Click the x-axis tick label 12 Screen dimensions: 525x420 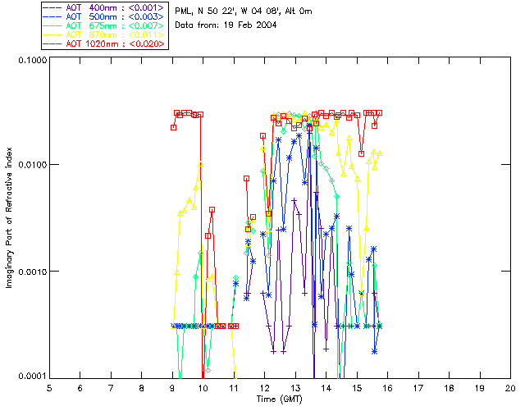pos(264,388)
